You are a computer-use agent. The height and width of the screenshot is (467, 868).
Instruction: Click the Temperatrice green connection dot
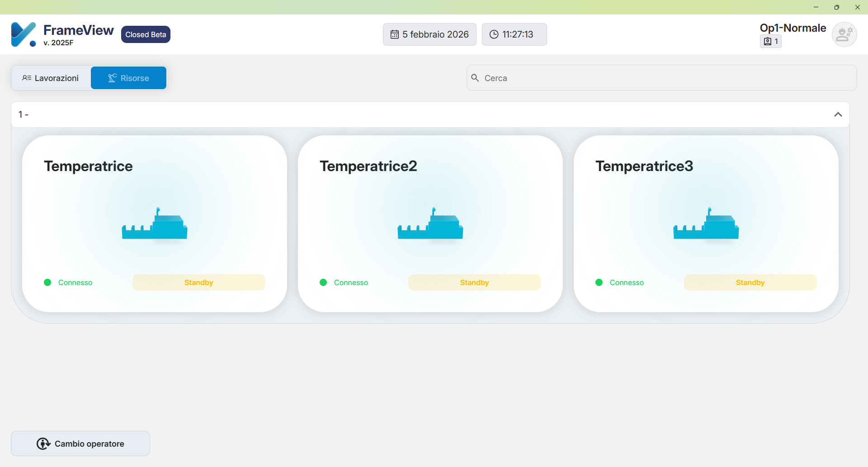[47, 282]
